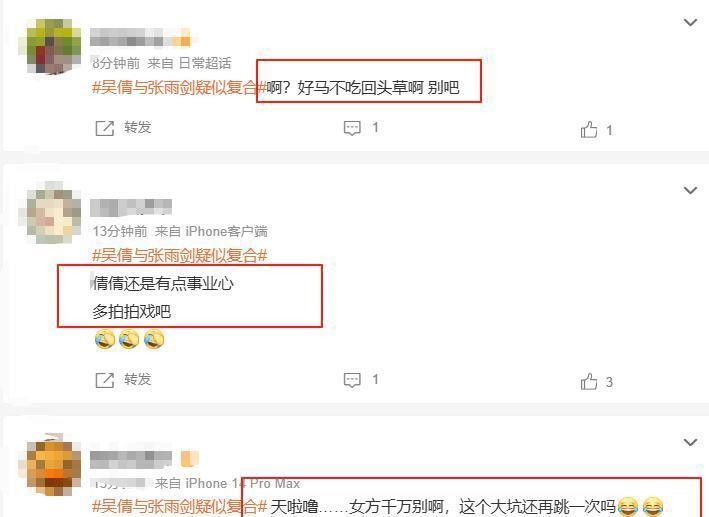
Task: Click iPhone客户端 source link
Action: click(x=227, y=231)
